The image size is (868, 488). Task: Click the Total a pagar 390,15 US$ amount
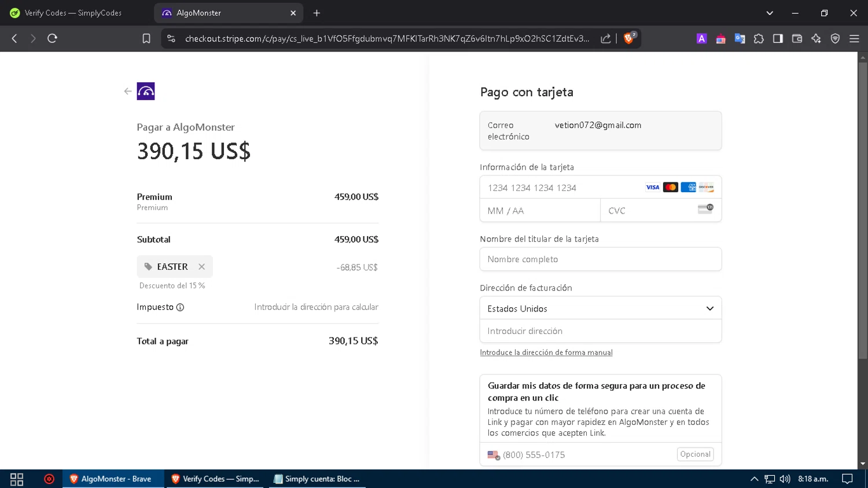click(x=353, y=341)
